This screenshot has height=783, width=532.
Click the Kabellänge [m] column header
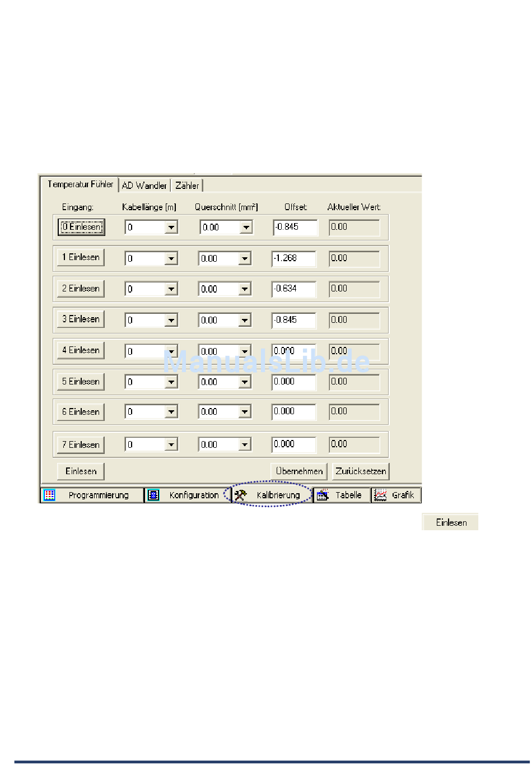[149, 207]
